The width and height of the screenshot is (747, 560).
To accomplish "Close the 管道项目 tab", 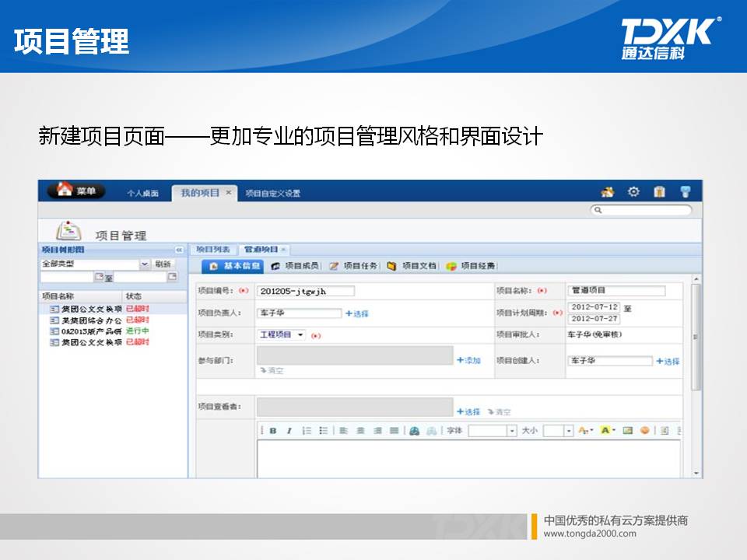I will pos(283,250).
